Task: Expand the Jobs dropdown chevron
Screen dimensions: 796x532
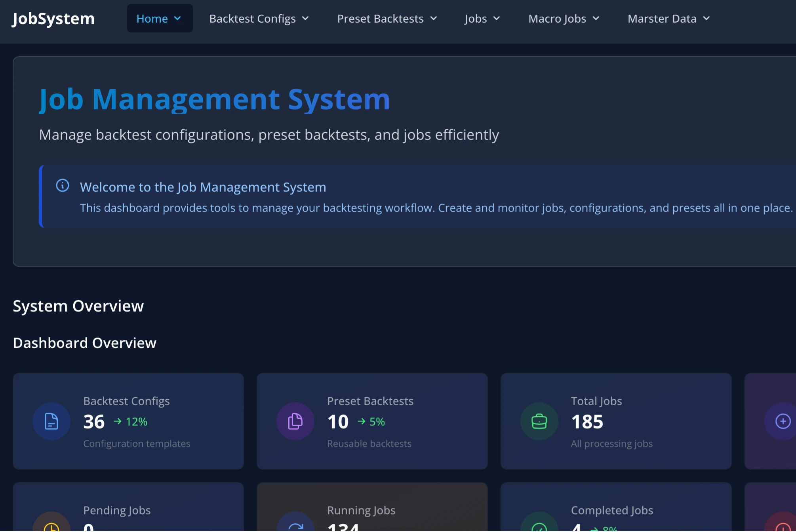Action: (497, 19)
